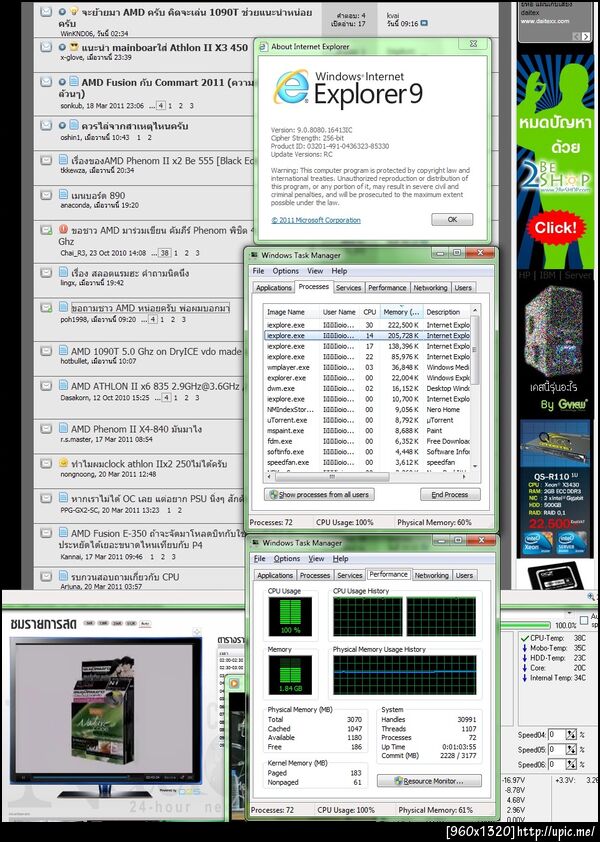The width and height of the screenshot is (600, 842).
Task: Click orange play icon of media player window
Action: (x=234, y=683)
